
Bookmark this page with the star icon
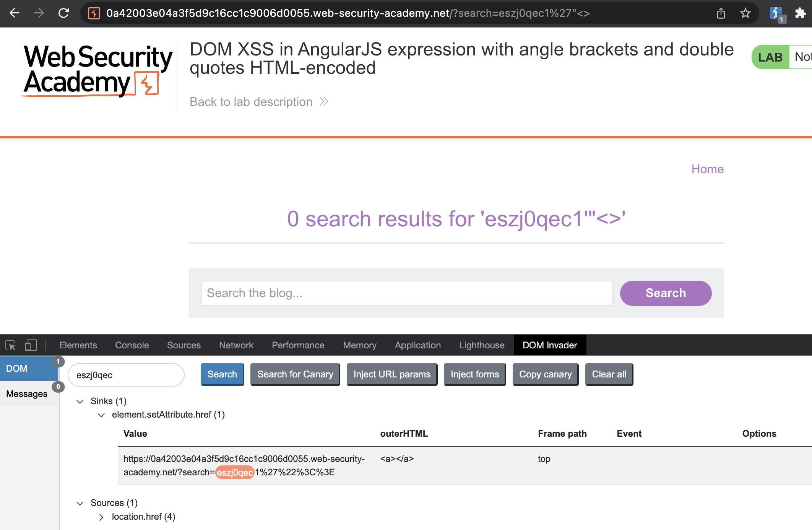pyautogui.click(x=745, y=13)
